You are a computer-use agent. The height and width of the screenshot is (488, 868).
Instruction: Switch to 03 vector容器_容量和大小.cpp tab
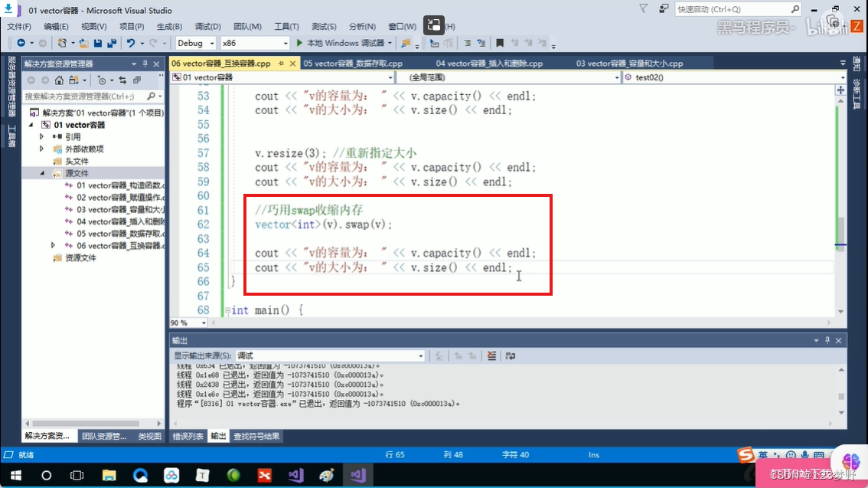click(x=629, y=63)
